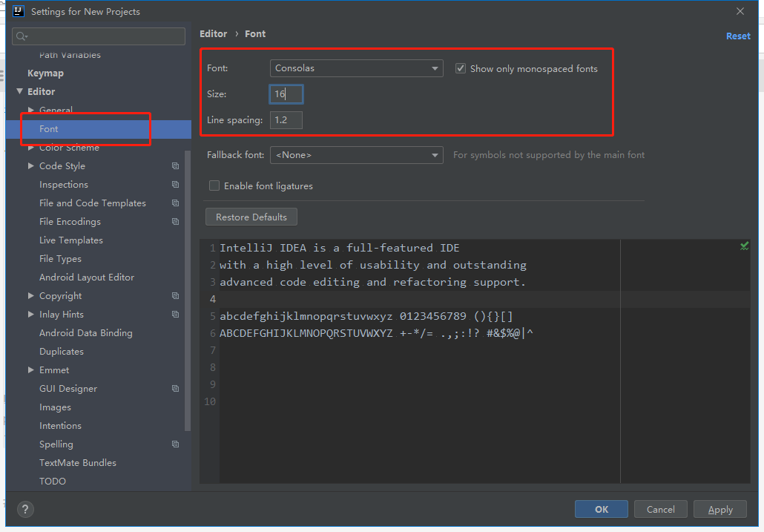Click the Restore Defaults button
This screenshot has width=764, height=532.
tap(251, 217)
